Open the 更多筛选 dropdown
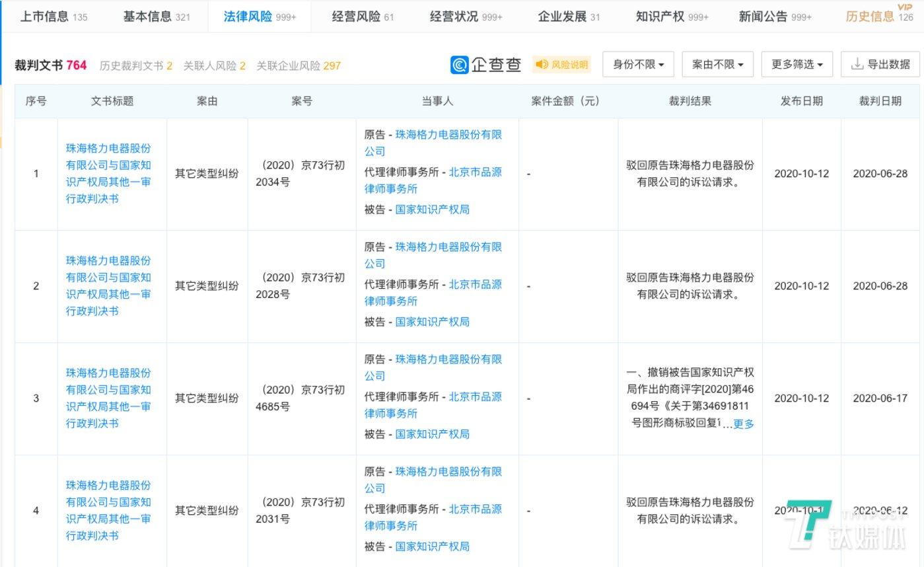This screenshot has height=567, width=924. pyautogui.click(x=797, y=64)
